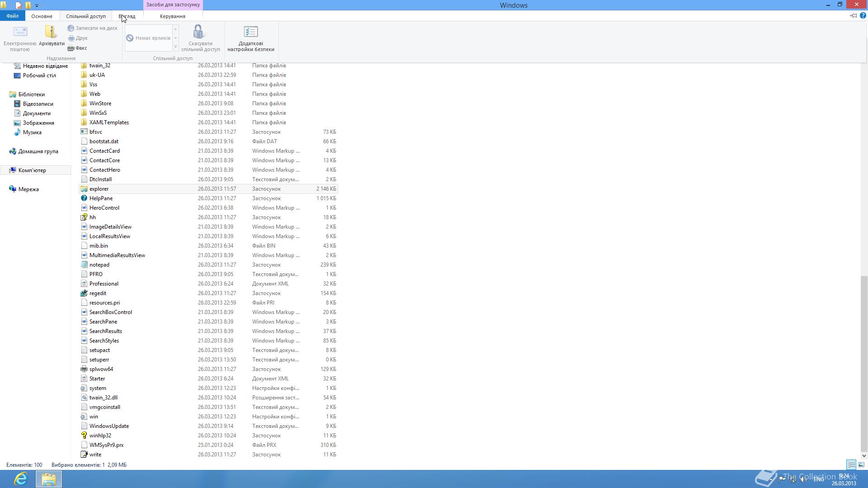The height and width of the screenshot is (488, 868).
Task: Switch to large icons view
Action: [x=861, y=465]
